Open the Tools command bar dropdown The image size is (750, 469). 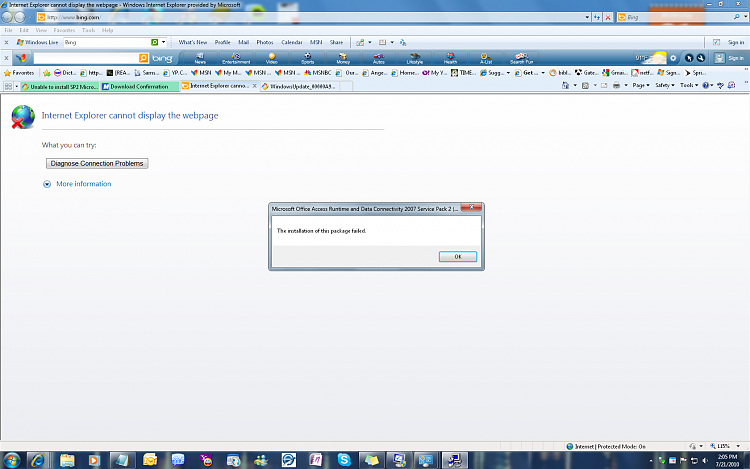pos(689,85)
